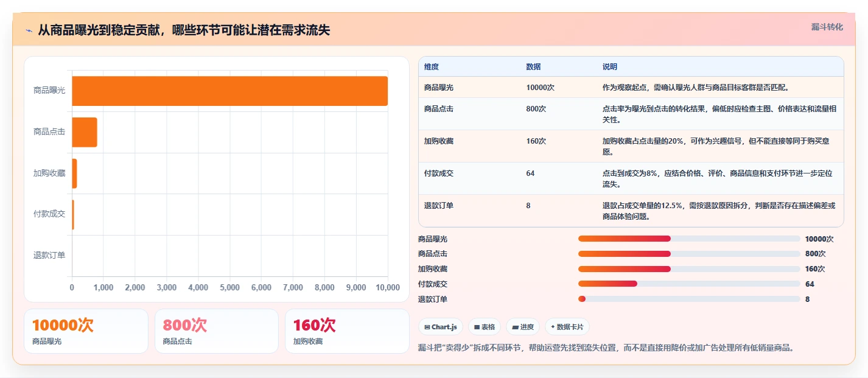Click the 数据卡片 chip

point(567,327)
